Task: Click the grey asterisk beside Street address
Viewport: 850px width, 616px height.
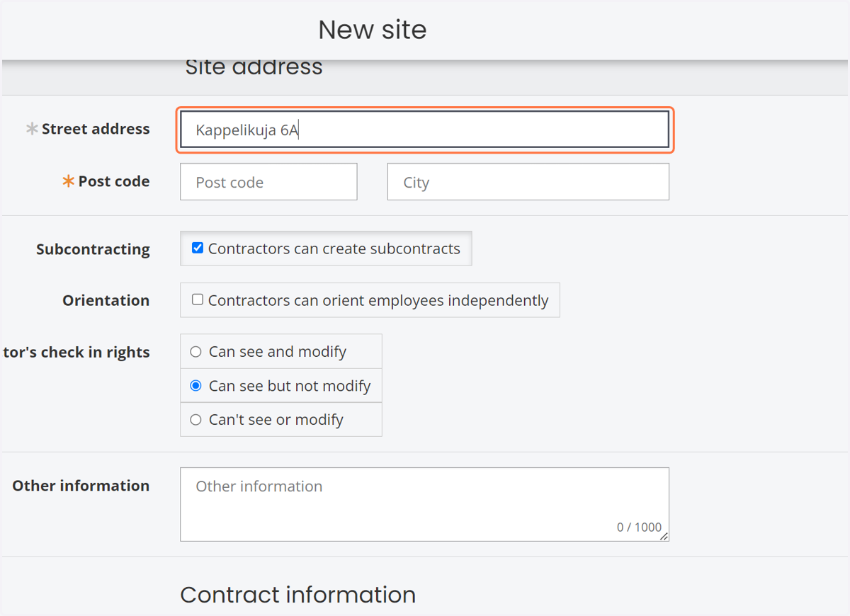Action: tap(32, 129)
